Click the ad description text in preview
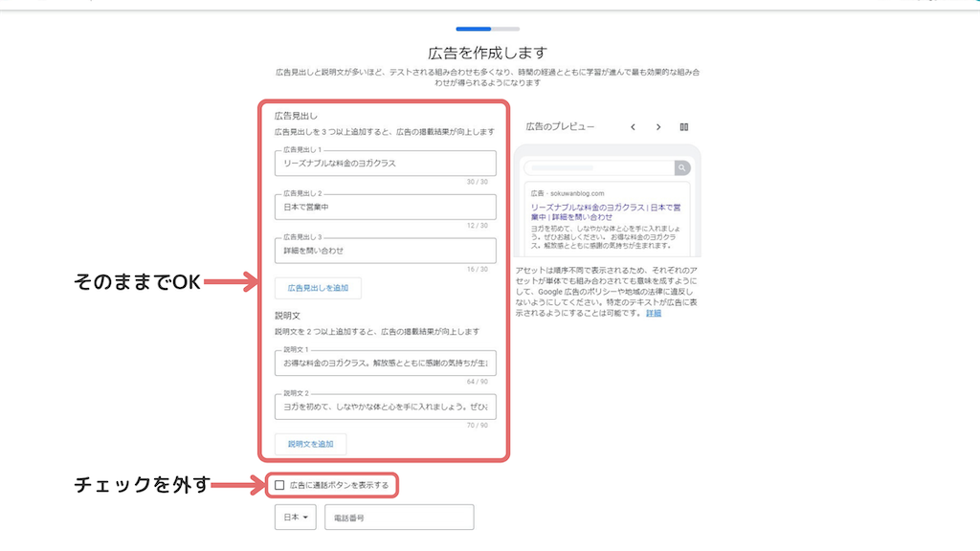Image resolution: width=980 pixels, height=551 pixels. pos(605,237)
